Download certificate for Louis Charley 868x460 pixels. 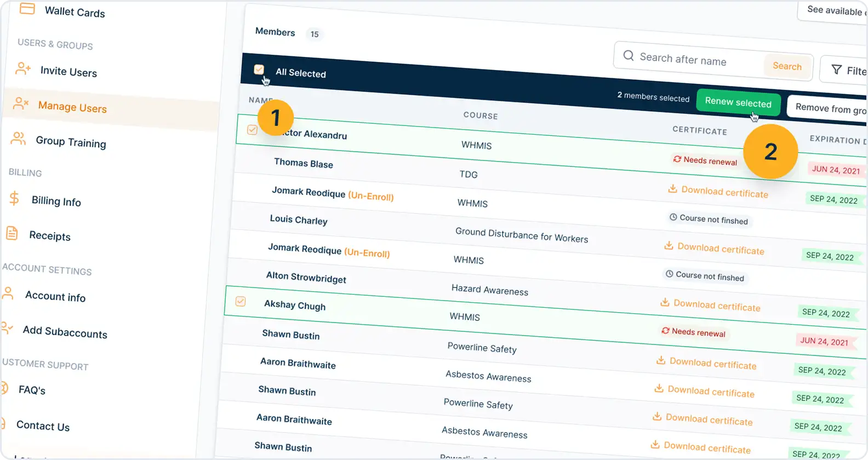tap(714, 248)
